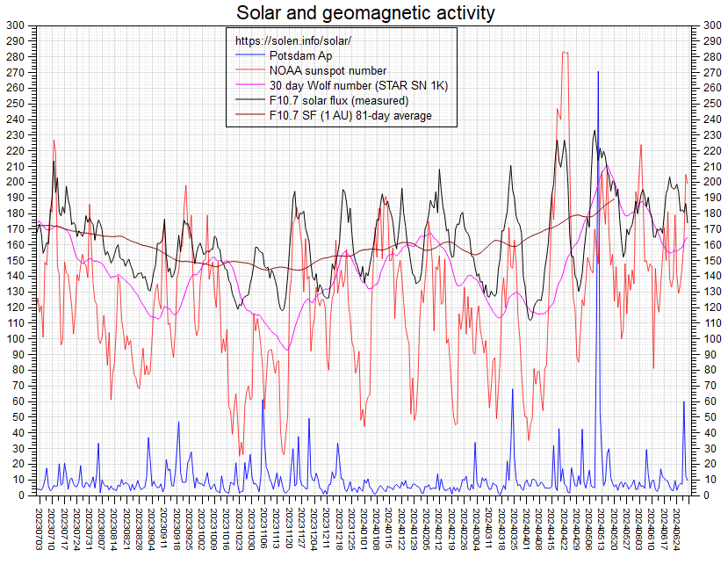728x564 pixels.
Task: Click the black line swatch beside F10.7 solar flux
Action: tap(249, 100)
